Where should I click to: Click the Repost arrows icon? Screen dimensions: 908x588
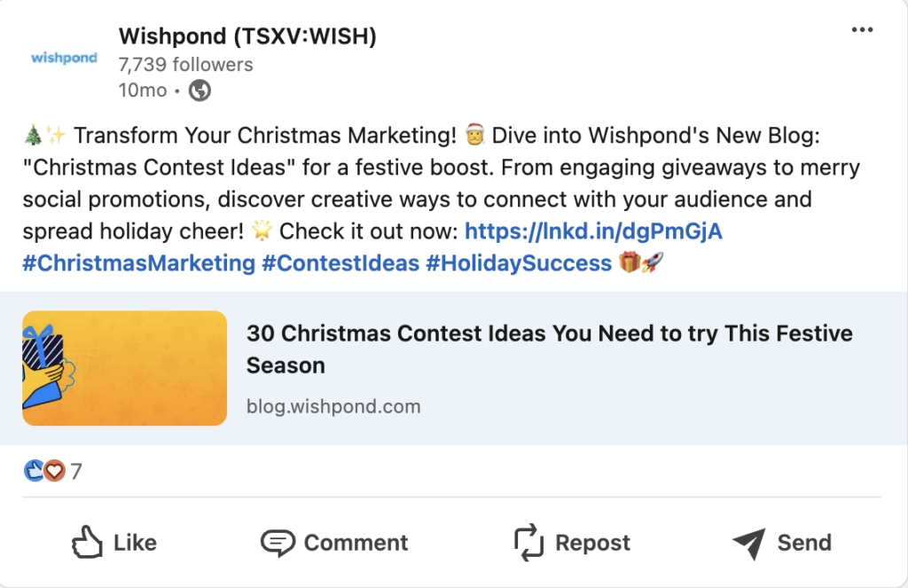(528, 542)
